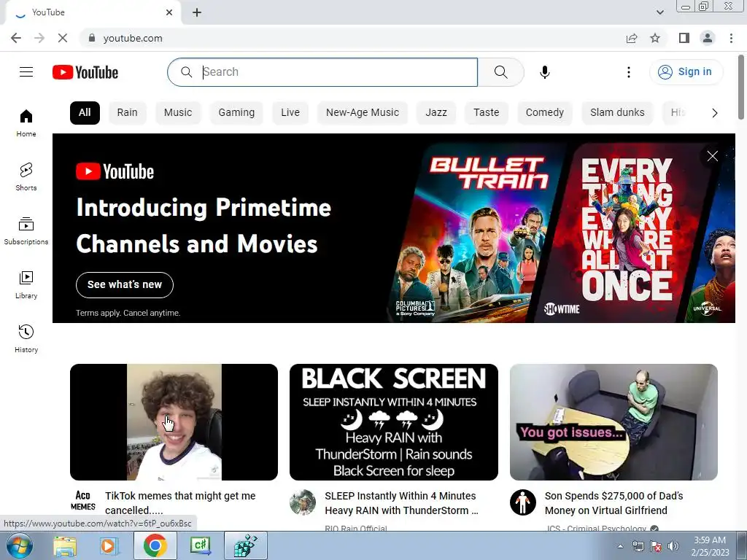The width and height of the screenshot is (747, 560).
Task: Open the TikTok memes video thumbnail
Action: (x=174, y=422)
